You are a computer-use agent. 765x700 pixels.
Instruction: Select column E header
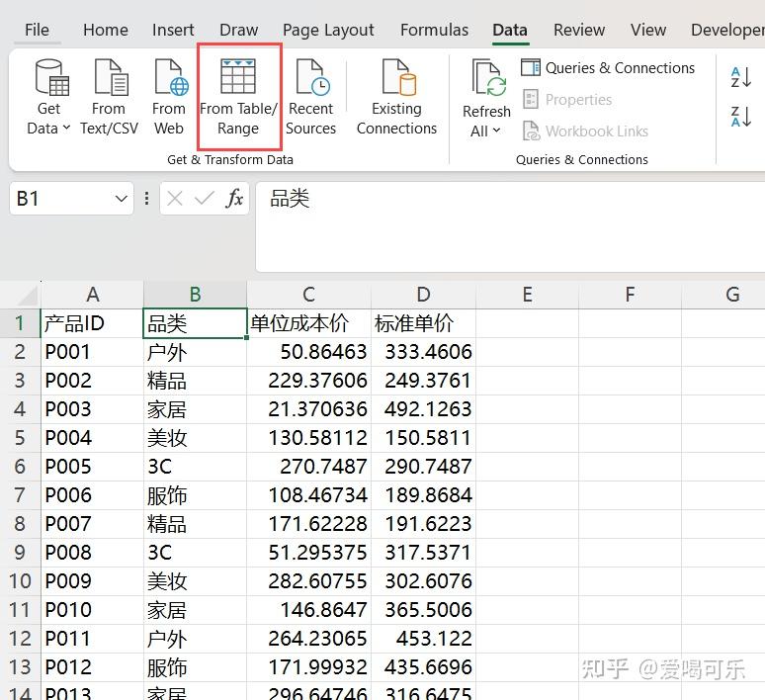coord(528,295)
